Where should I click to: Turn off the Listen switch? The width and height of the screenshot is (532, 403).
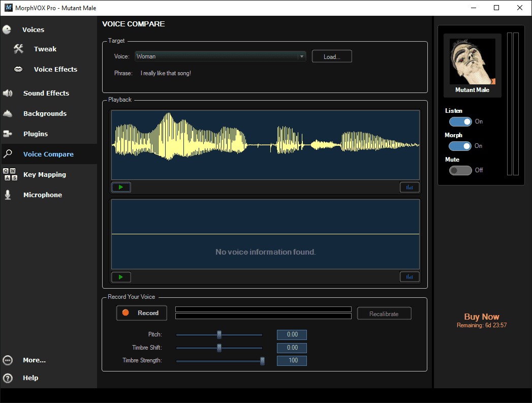coord(460,121)
